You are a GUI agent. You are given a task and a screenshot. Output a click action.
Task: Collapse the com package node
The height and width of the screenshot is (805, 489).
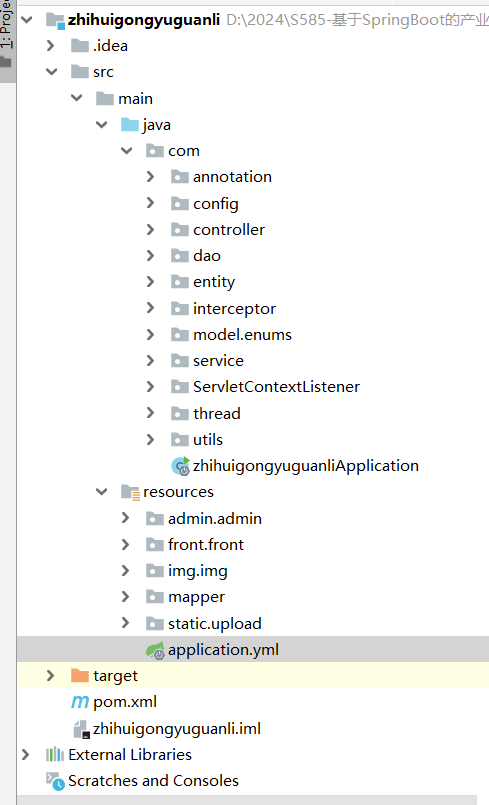pyautogui.click(x=127, y=150)
